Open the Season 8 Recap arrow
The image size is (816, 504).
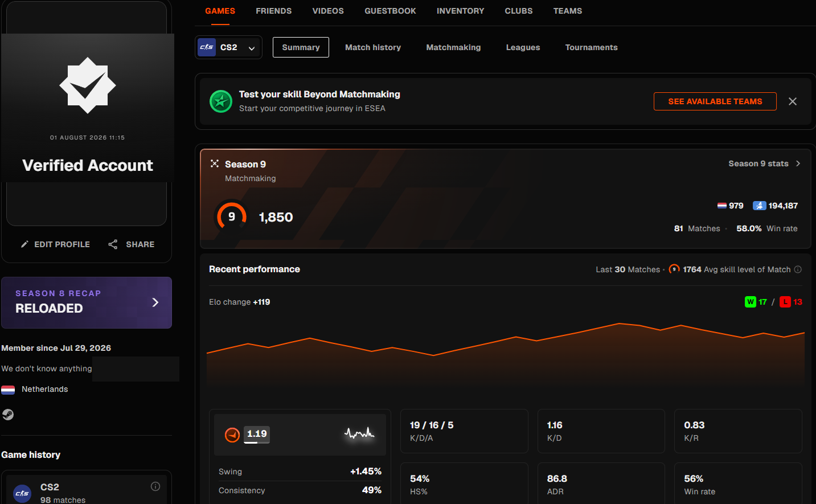155,302
